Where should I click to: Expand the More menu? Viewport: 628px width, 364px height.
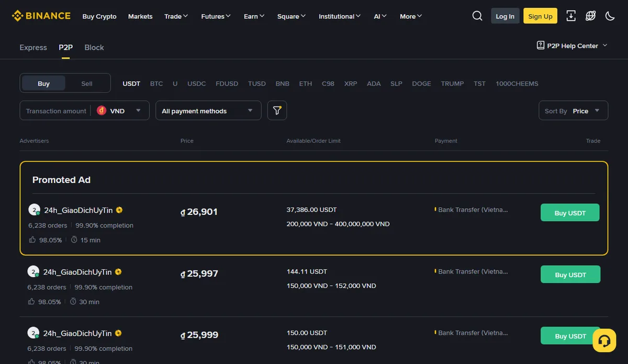click(411, 16)
